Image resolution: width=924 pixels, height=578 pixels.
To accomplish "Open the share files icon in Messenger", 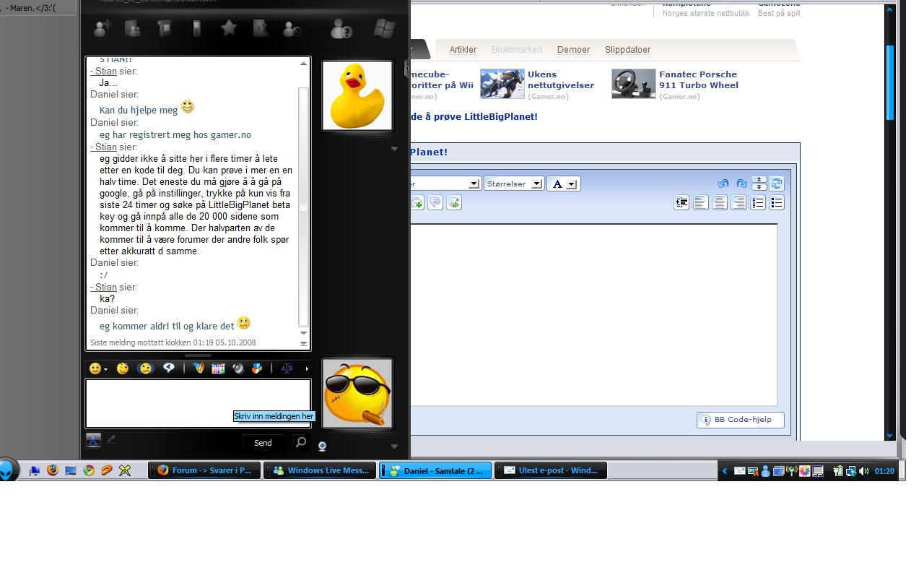I will click(x=133, y=29).
